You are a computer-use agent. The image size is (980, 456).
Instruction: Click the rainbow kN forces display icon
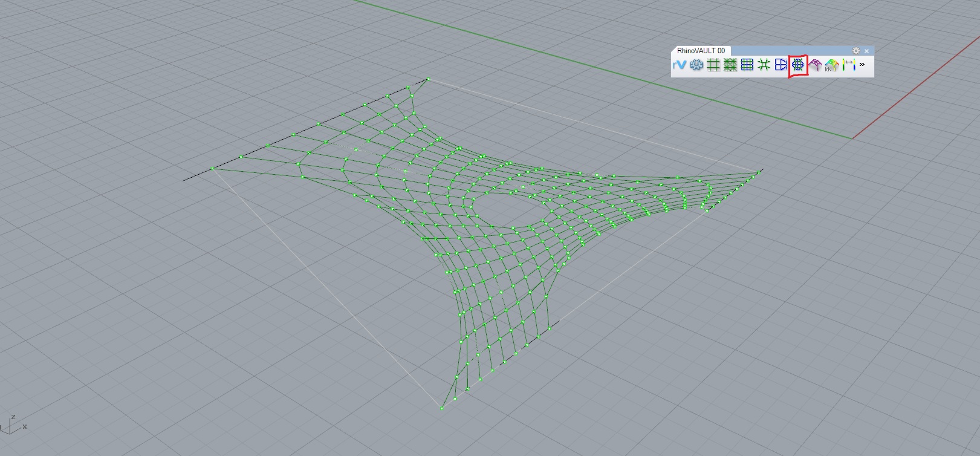pos(832,65)
